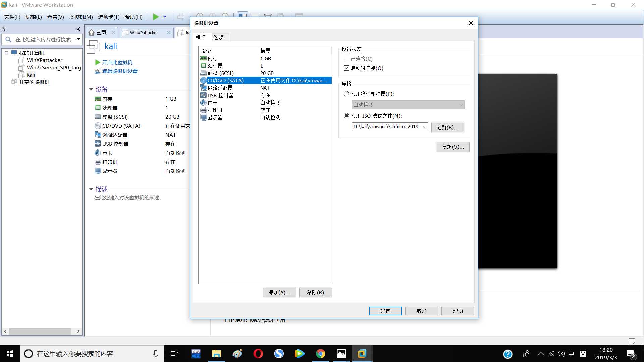The height and width of the screenshot is (362, 644).
Task: Select 内存 row in settings dialog device list
Action: tap(265, 58)
